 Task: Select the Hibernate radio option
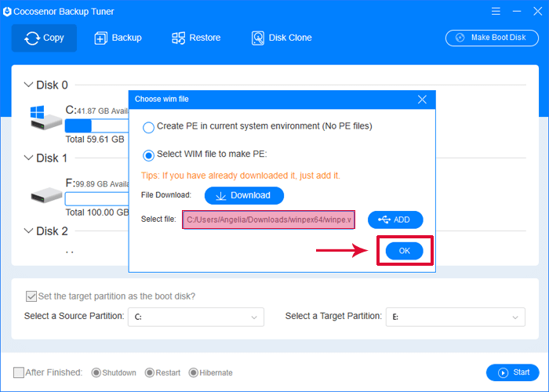tap(193, 372)
